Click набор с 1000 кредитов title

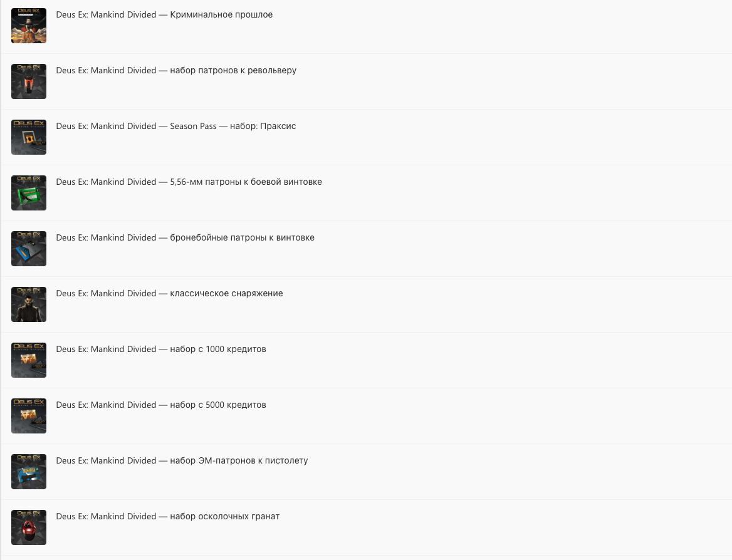(x=161, y=349)
